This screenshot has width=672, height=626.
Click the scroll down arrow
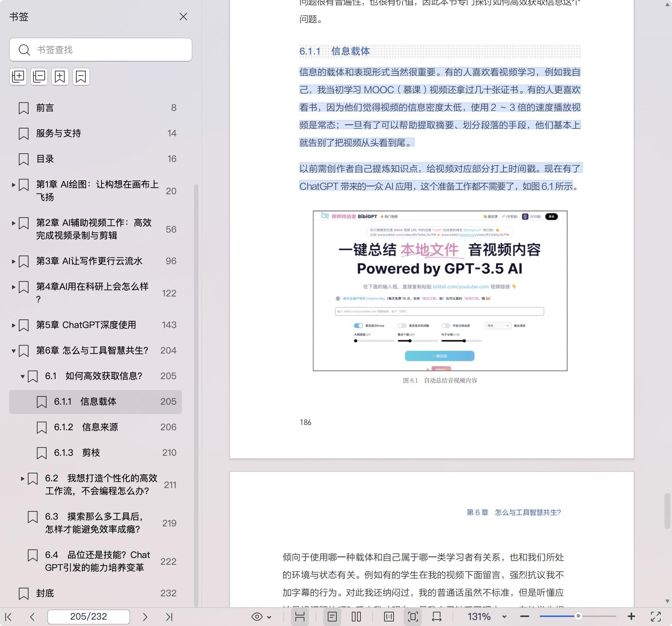tap(667, 601)
